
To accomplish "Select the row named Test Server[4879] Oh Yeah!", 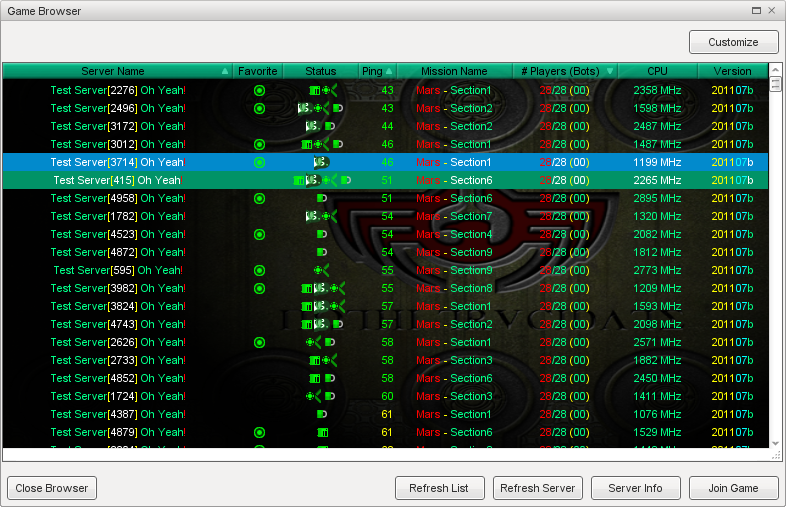I will 385,433.
